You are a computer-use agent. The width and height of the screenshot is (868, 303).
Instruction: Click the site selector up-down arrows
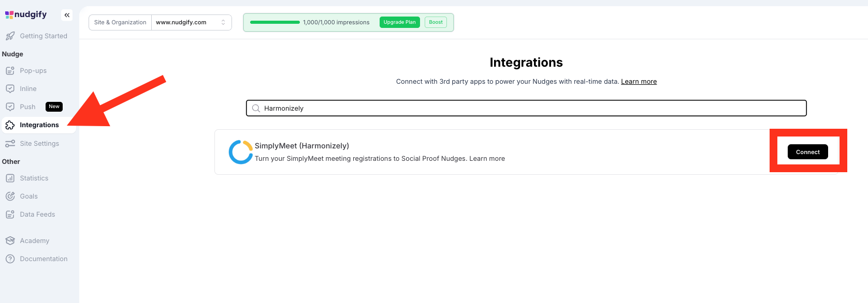coord(223,22)
